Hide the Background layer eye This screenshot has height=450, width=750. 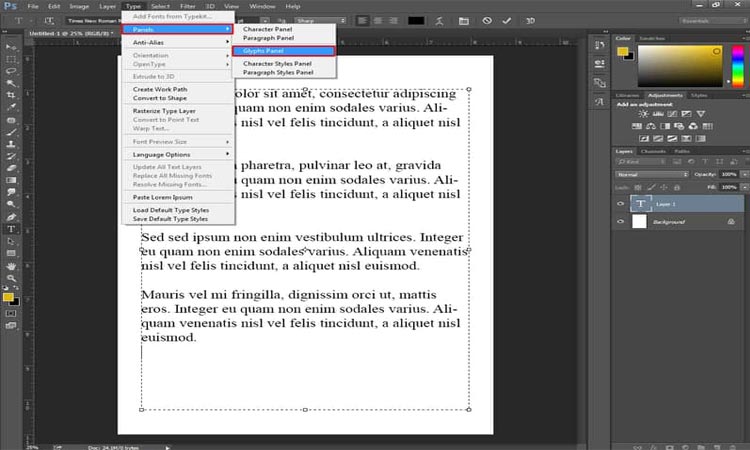(x=621, y=221)
